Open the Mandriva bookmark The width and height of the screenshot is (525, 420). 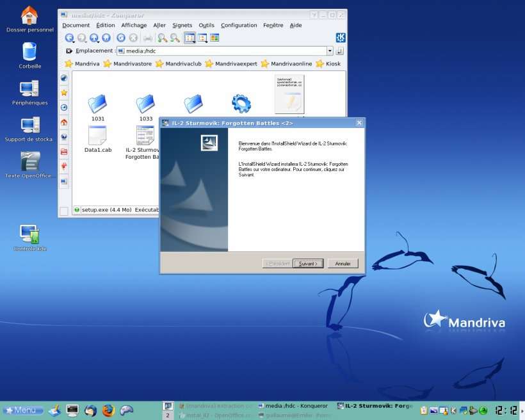pyautogui.click(x=83, y=63)
